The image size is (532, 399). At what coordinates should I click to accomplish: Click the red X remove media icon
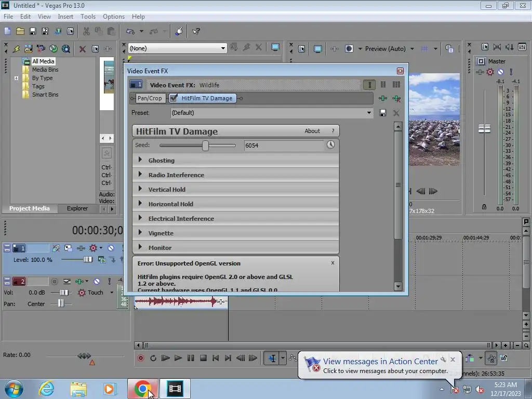[82, 49]
